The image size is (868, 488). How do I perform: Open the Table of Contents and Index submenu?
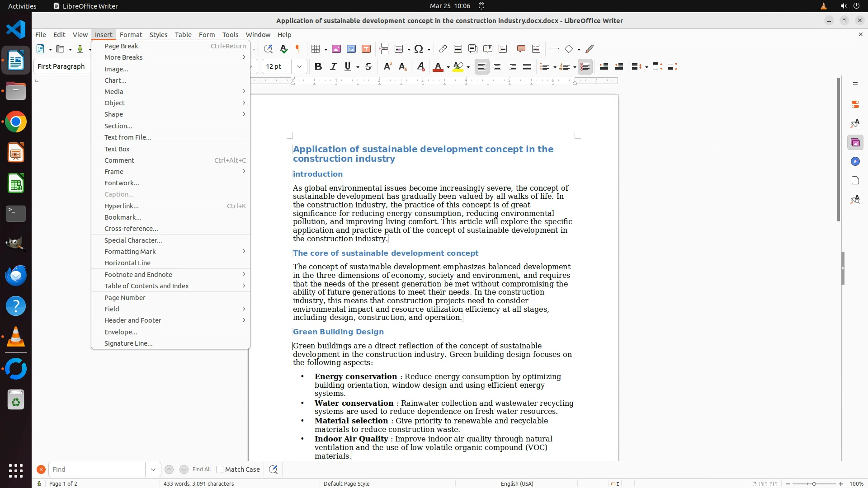click(146, 286)
